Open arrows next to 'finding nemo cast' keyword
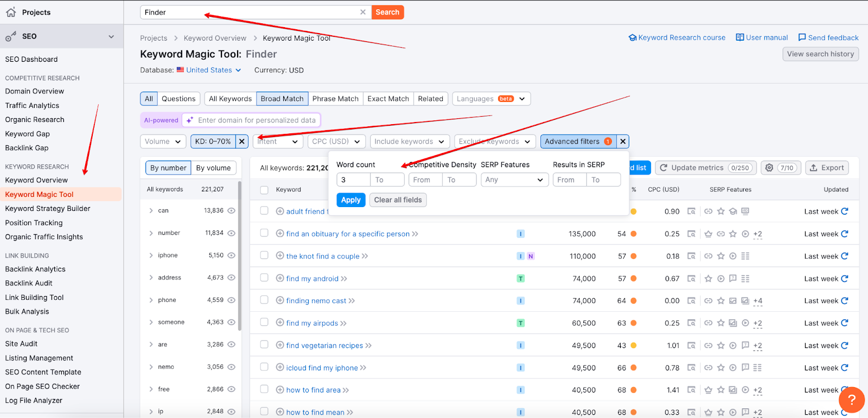The height and width of the screenshot is (418, 868). click(x=352, y=300)
